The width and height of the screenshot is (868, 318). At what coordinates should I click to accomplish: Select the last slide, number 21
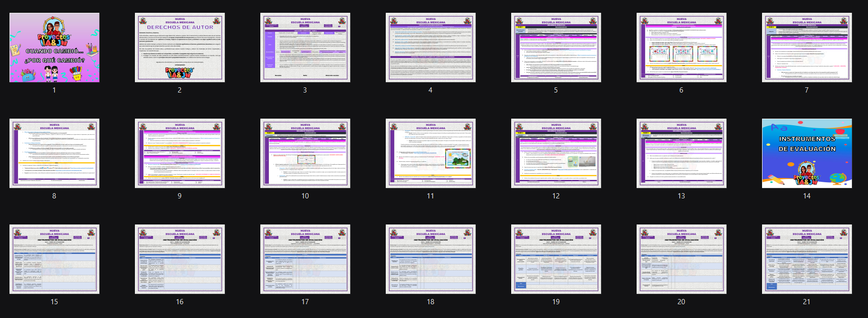click(x=807, y=259)
